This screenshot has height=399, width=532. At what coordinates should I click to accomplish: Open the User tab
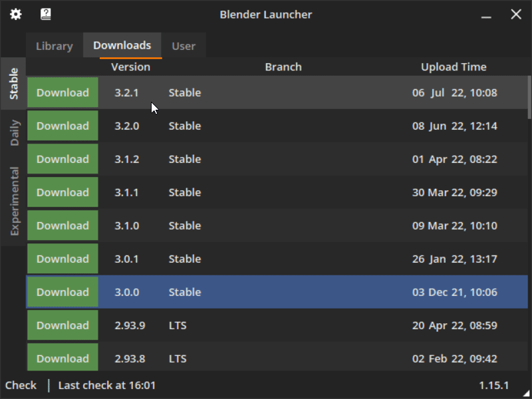(184, 45)
